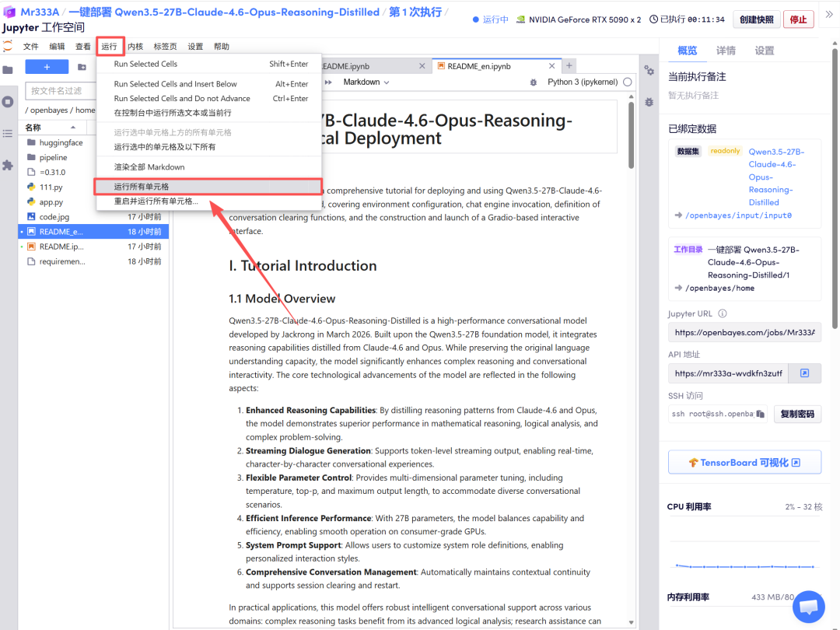Open TensorBoard 可视化 button
Screen dimensions: 840x630
pyautogui.click(x=744, y=462)
